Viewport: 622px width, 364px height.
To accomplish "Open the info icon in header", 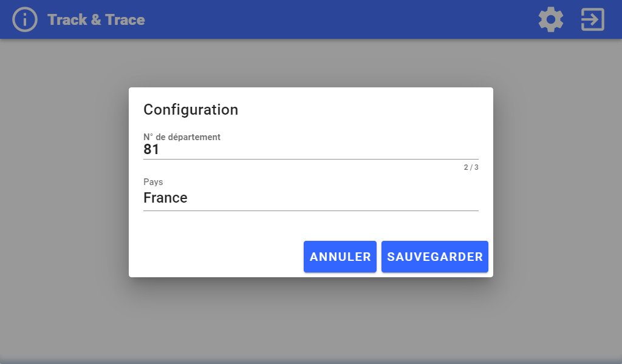I will tap(24, 19).
